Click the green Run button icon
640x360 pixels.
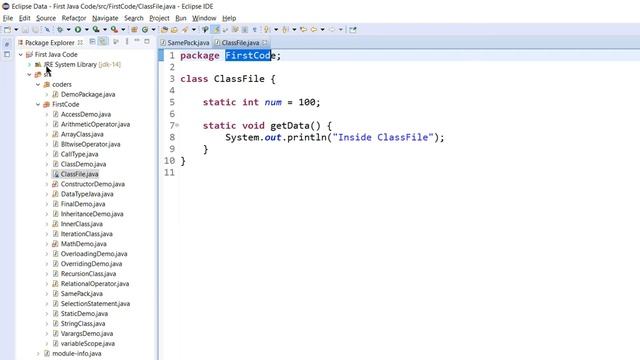[78, 29]
